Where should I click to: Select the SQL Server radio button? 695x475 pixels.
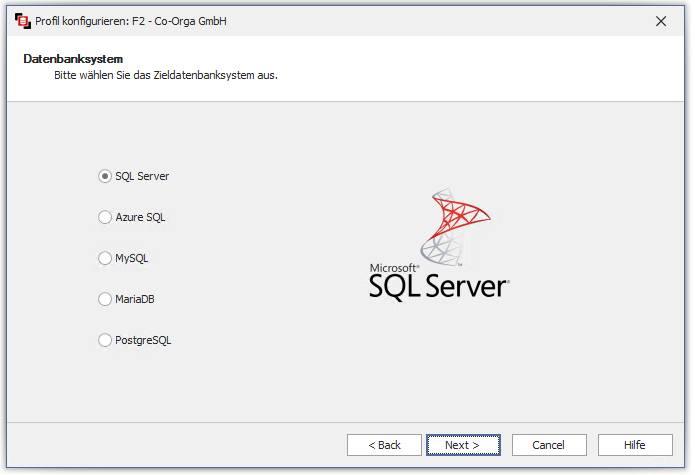point(105,176)
